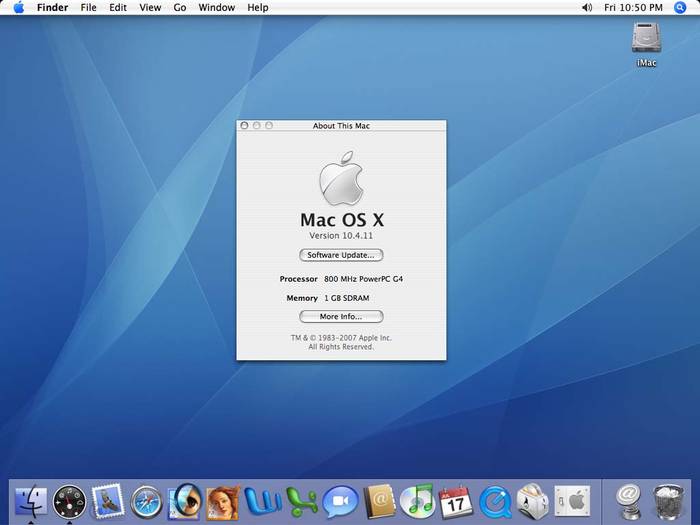700x525 pixels.
Task: Open iChat from the Dock
Action: (341, 502)
